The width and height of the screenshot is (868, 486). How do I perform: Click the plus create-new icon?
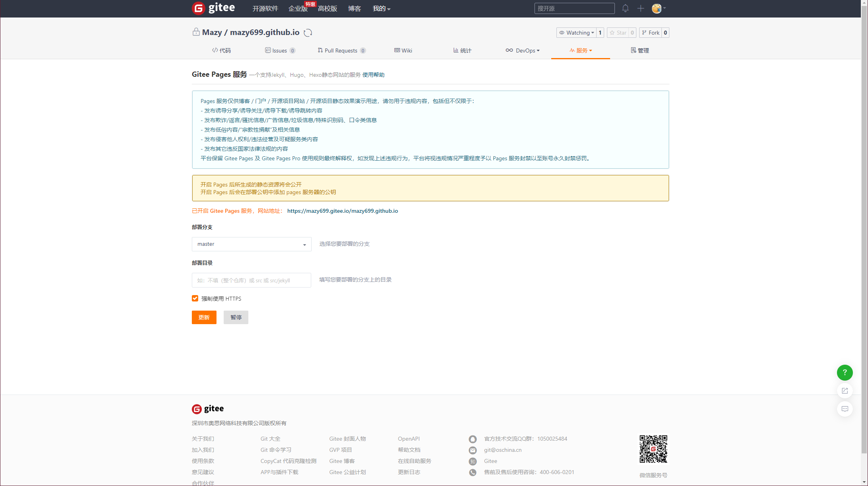tap(640, 8)
